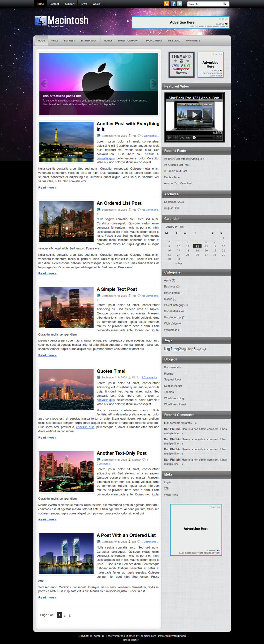
Task: Select the Social Media category tab
Action: click(154, 41)
